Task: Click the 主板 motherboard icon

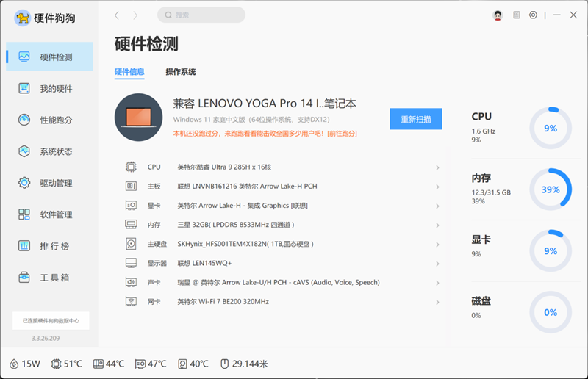Action: click(x=131, y=186)
